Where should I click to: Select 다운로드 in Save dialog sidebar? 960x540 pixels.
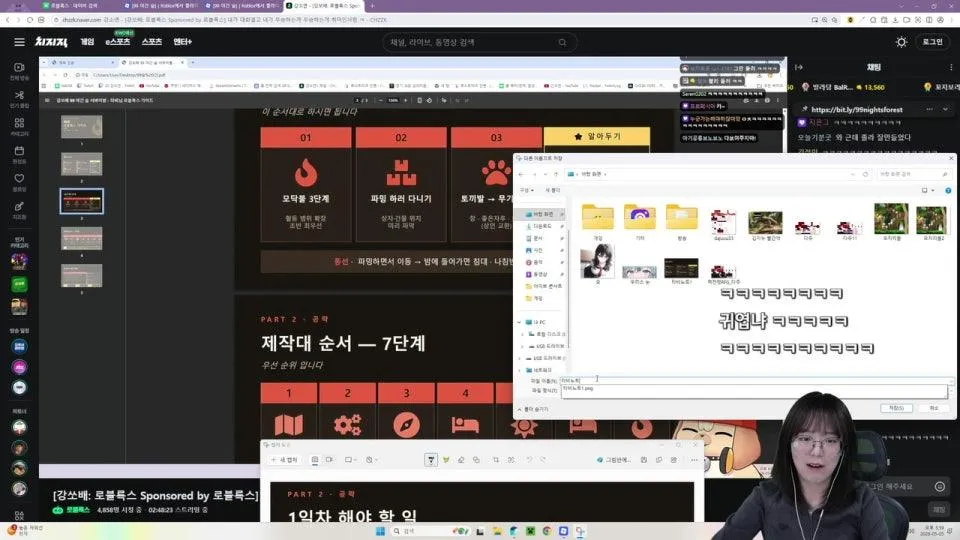(542, 226)
